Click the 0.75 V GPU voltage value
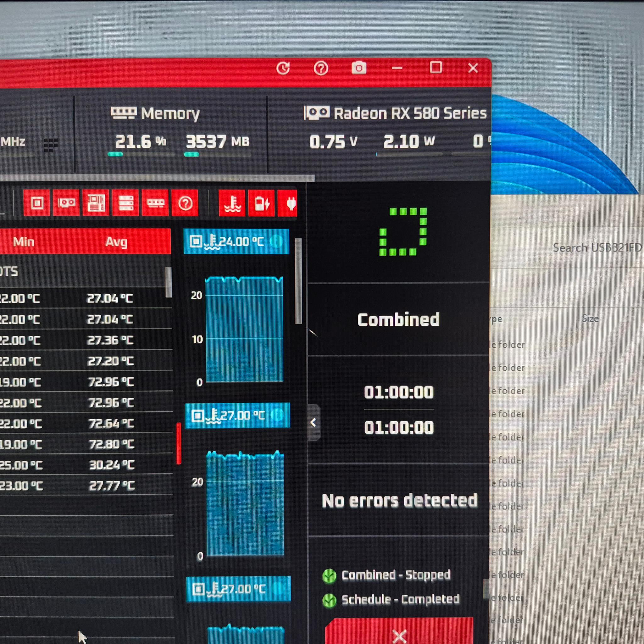 (x=333, y=142)
